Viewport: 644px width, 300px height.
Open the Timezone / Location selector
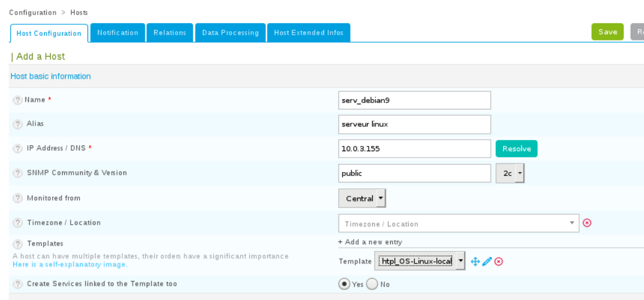[x=458, y=224]
